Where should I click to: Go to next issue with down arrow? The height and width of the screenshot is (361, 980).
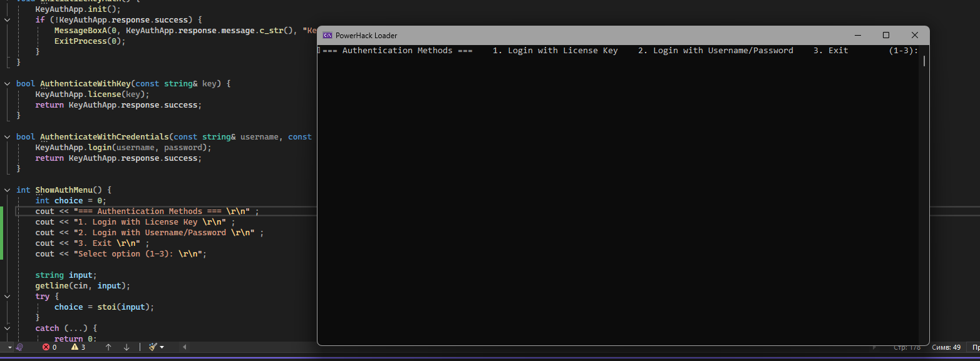(x=126, y=347)
